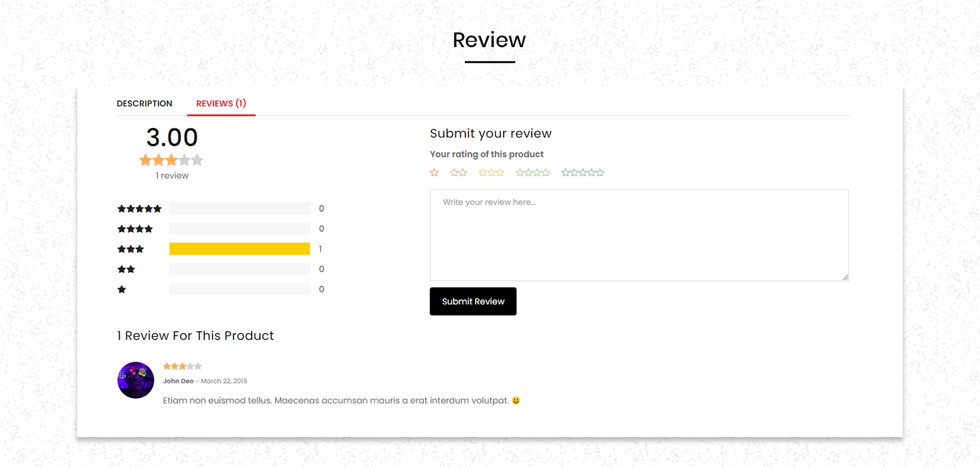Click the average rating stars under 3.00
The height and width of the screenshot is (467, 980).
pyautogui.click(x=171, y=160)
